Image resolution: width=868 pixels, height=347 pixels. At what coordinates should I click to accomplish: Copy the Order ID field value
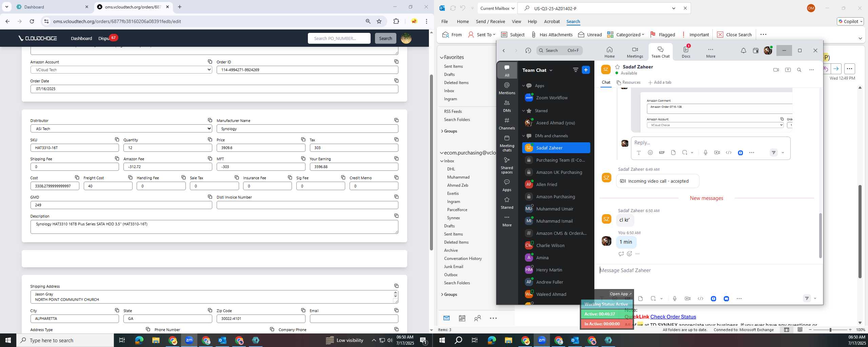pos(396,62)
